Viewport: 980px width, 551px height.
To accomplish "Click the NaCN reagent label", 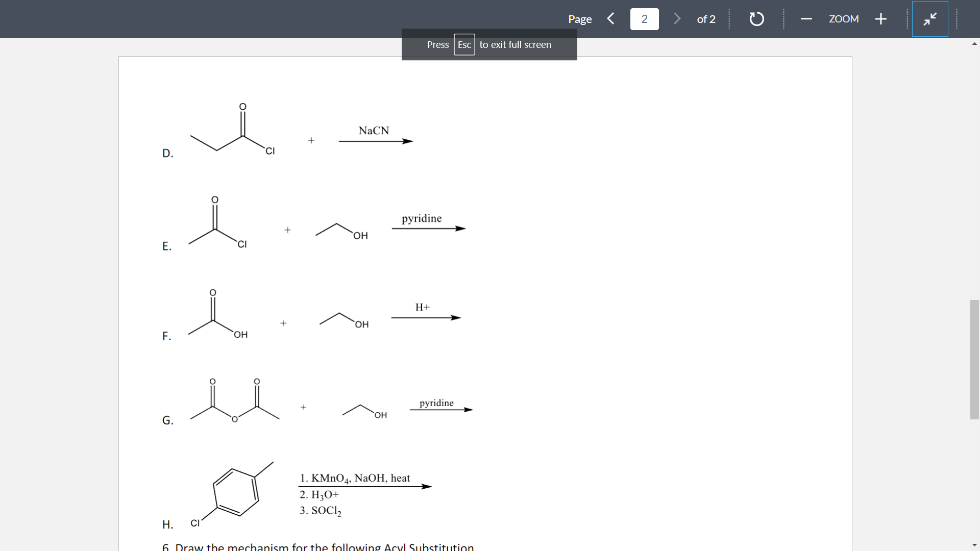I will [x=374, y=131].
